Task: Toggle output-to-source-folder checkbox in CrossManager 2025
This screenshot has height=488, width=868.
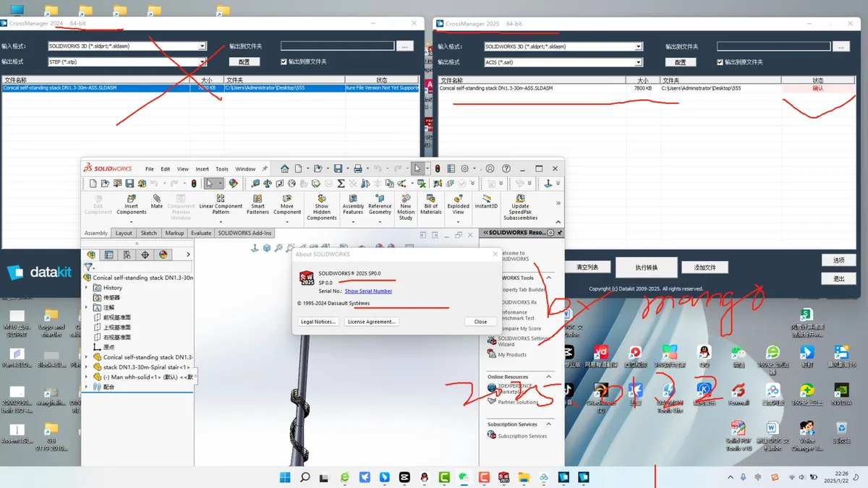Action: click(x=720, y=62)
